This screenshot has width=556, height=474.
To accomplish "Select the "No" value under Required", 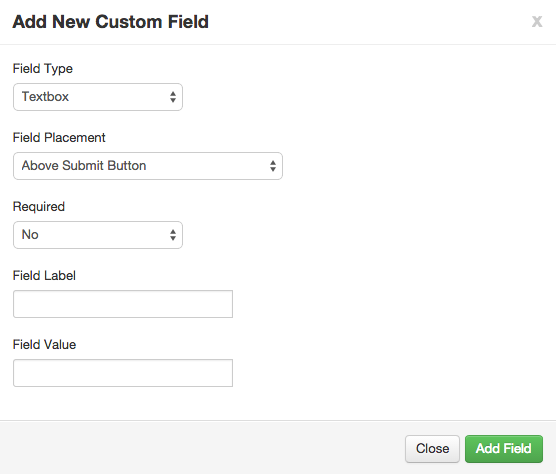I will (x=30, y=234).
